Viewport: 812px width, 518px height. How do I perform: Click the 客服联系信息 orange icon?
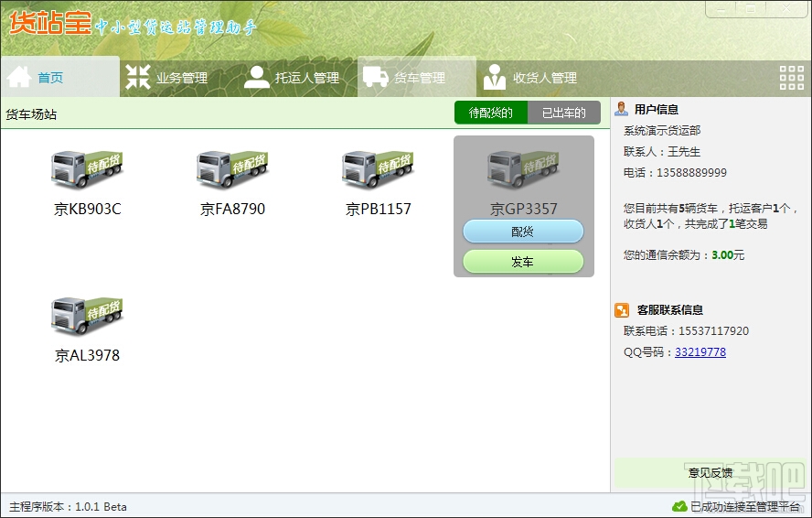click(x=622, y=310)
